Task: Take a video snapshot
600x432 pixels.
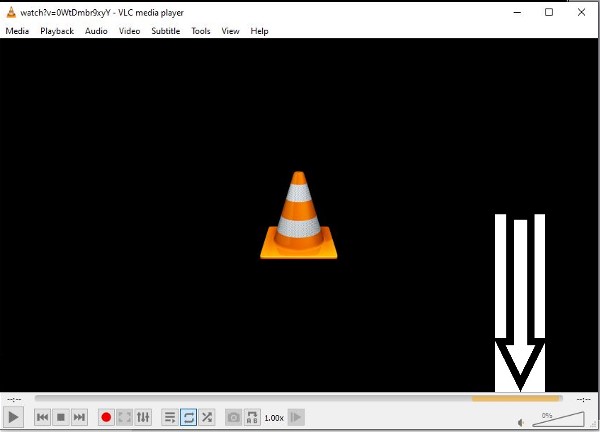Action: click(x=233, y=417)
